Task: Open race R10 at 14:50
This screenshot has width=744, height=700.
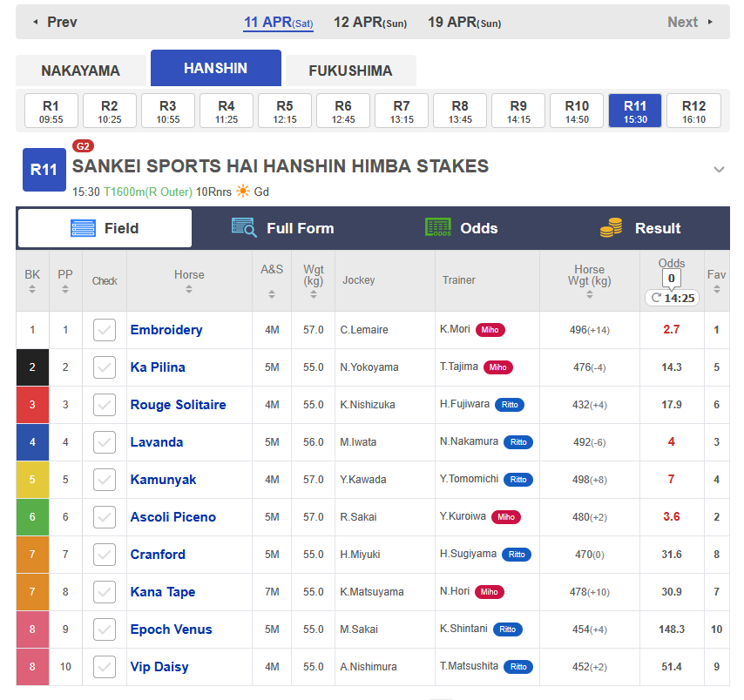Action: [577, 111]
